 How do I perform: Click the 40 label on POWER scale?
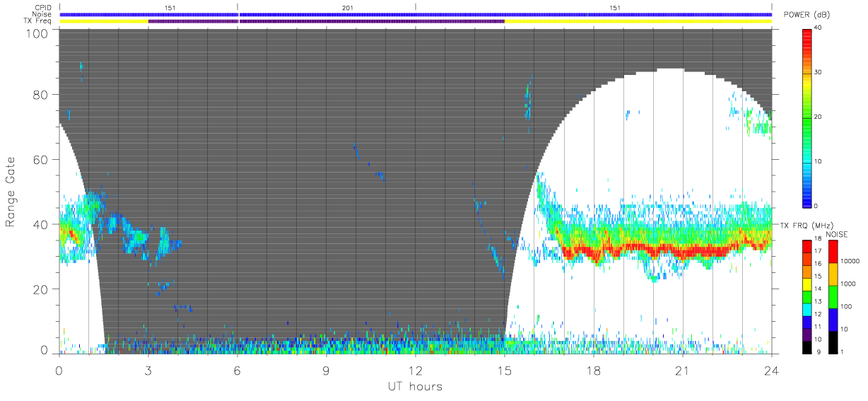[818, 28]
